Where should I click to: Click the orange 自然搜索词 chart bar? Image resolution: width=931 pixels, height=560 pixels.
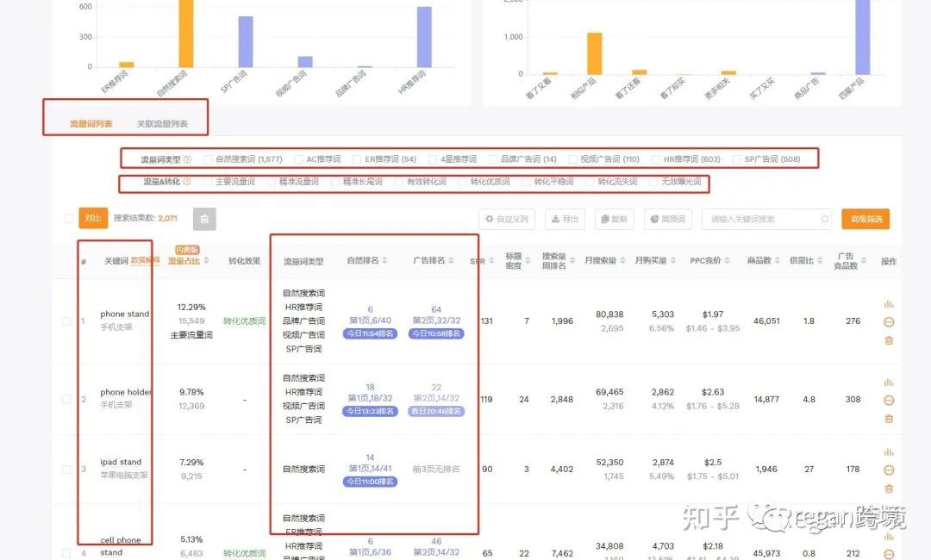pos(186,34)
